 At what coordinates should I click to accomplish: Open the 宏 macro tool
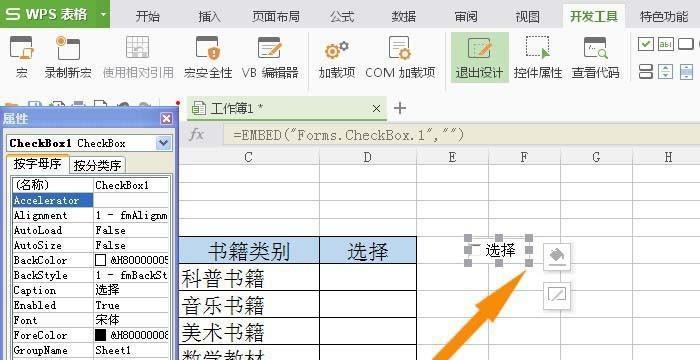pos(21,58)
